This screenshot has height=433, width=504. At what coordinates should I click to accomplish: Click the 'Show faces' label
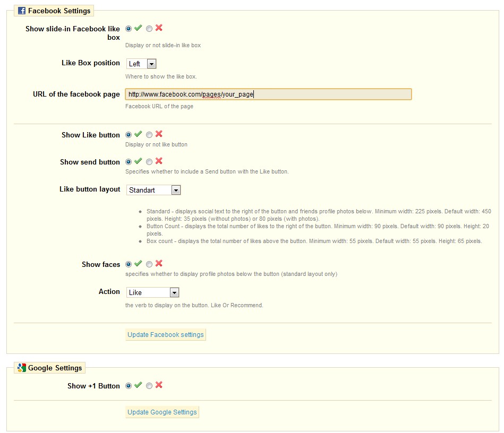101,264
